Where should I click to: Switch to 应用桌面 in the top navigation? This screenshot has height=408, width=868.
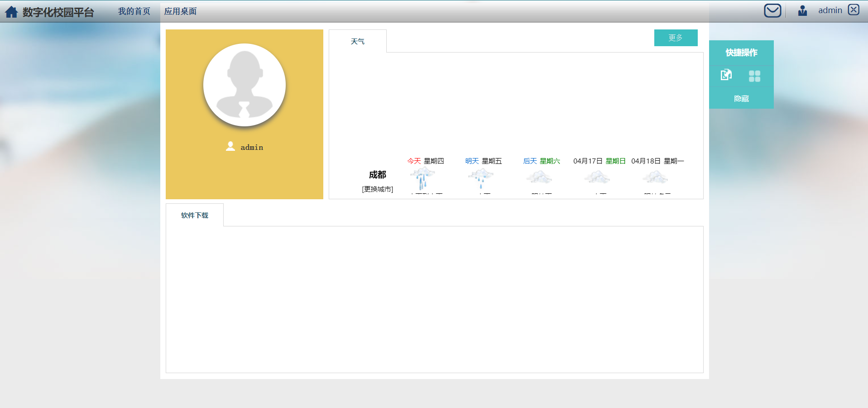(180, 11)
